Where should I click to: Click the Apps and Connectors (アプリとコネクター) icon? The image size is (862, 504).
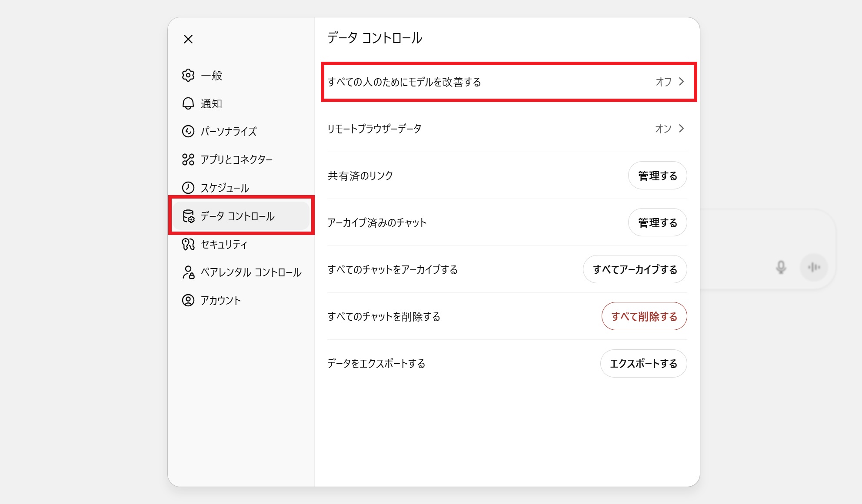188,159
